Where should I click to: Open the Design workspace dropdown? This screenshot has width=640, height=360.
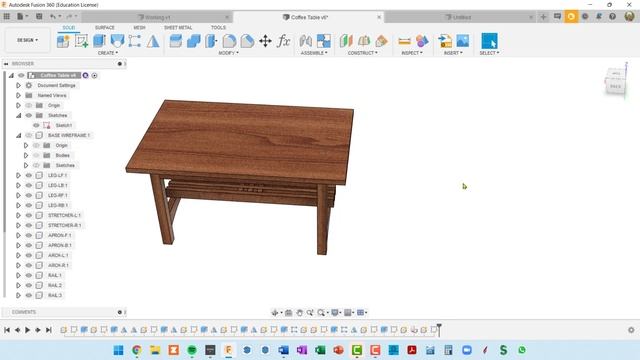[27, 40]
